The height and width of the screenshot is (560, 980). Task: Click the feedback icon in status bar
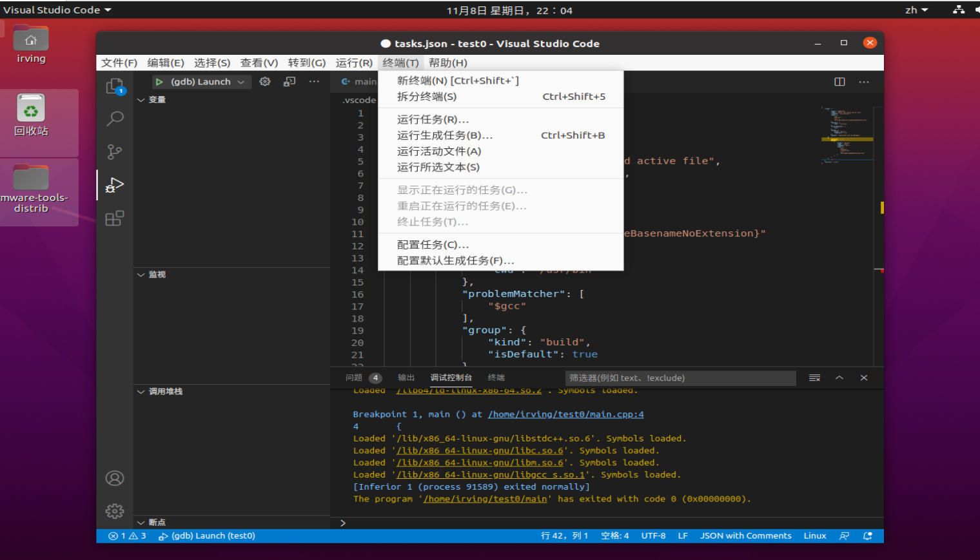click(x=844, y=536)
